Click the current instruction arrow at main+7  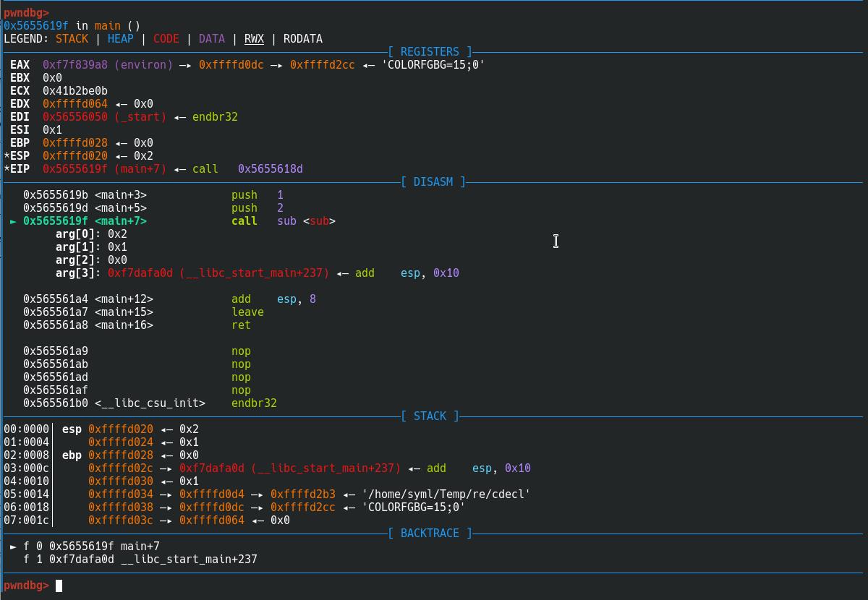(13, 221)
